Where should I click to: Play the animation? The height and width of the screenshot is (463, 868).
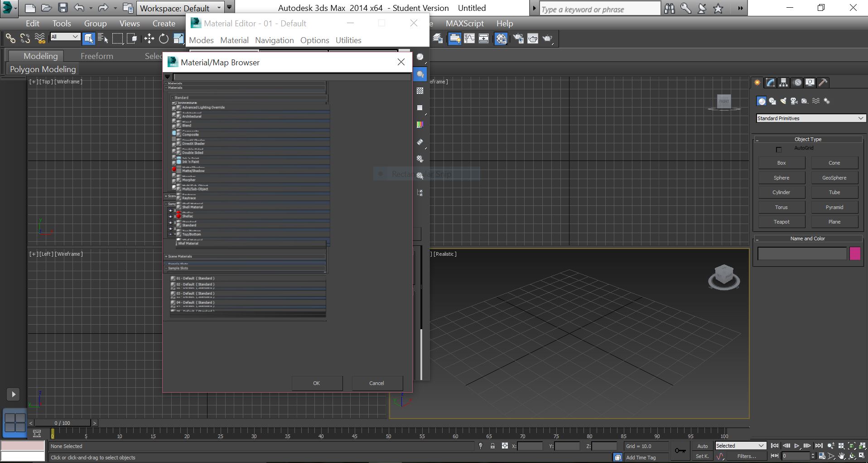coord(796,446)
